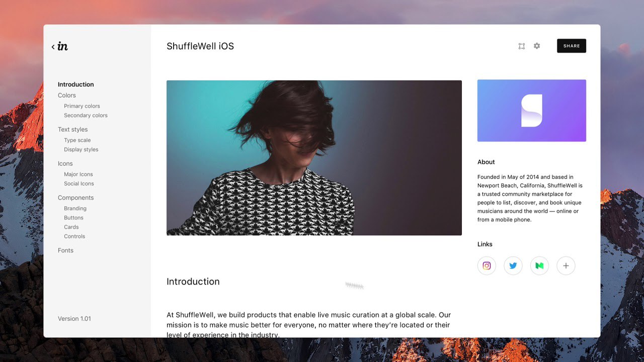Open Social Icons in sidebar

tap(79, 184)
